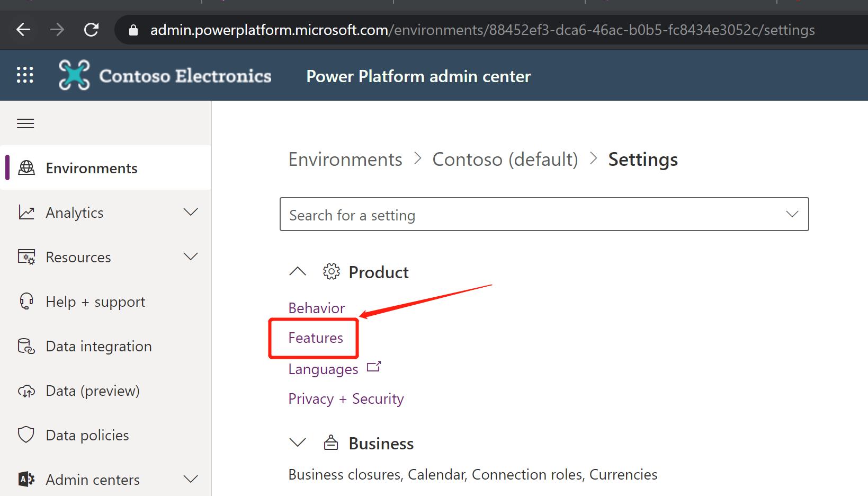Expand the Business section chevron

point(298,442)
